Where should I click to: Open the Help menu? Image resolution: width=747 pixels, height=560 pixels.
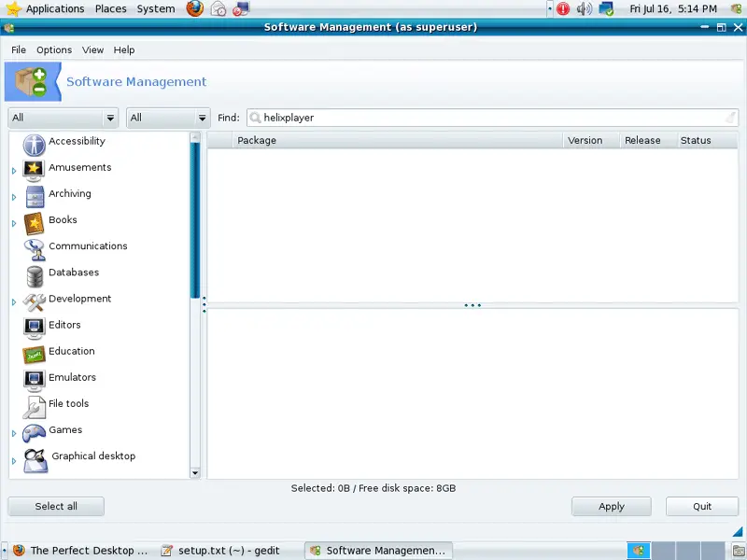[x=124, y=50]
